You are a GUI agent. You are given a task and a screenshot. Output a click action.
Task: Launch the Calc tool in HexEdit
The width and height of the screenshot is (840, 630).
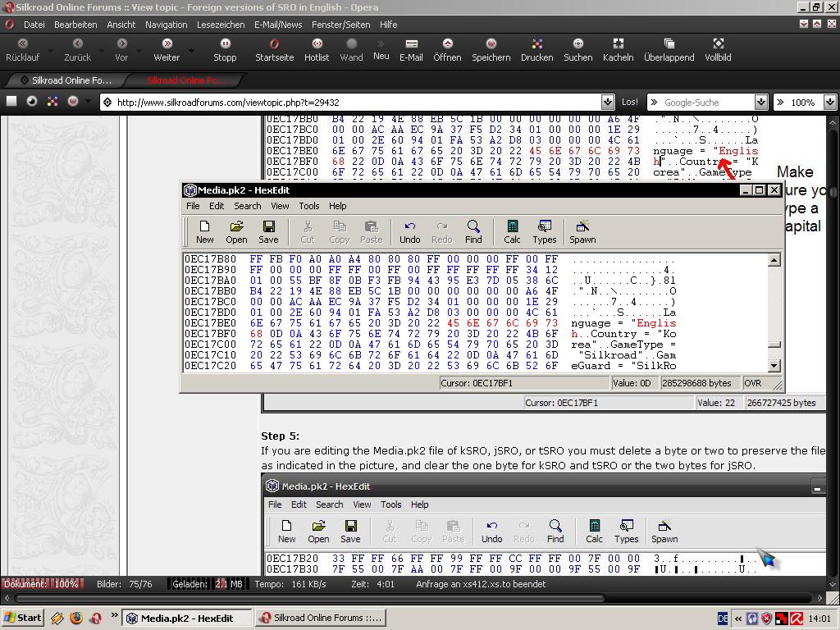click(x=512, y=231)
